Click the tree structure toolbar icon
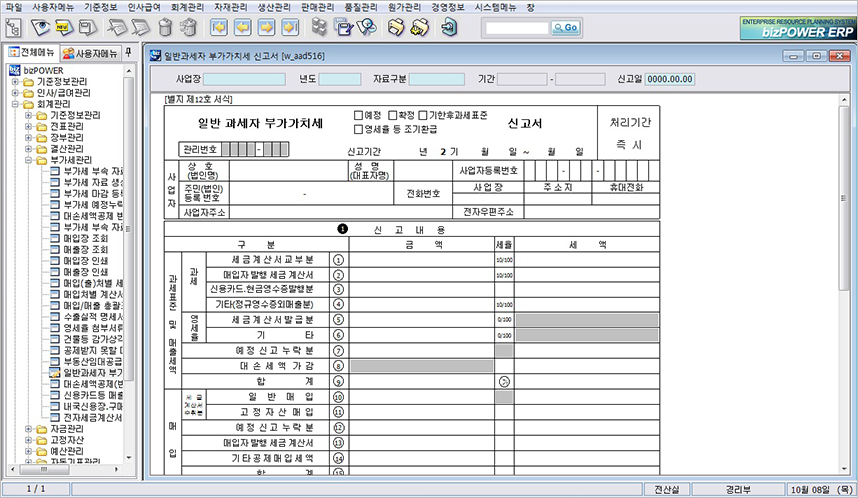This screenshot has height=498, width=858. (13, 27)
